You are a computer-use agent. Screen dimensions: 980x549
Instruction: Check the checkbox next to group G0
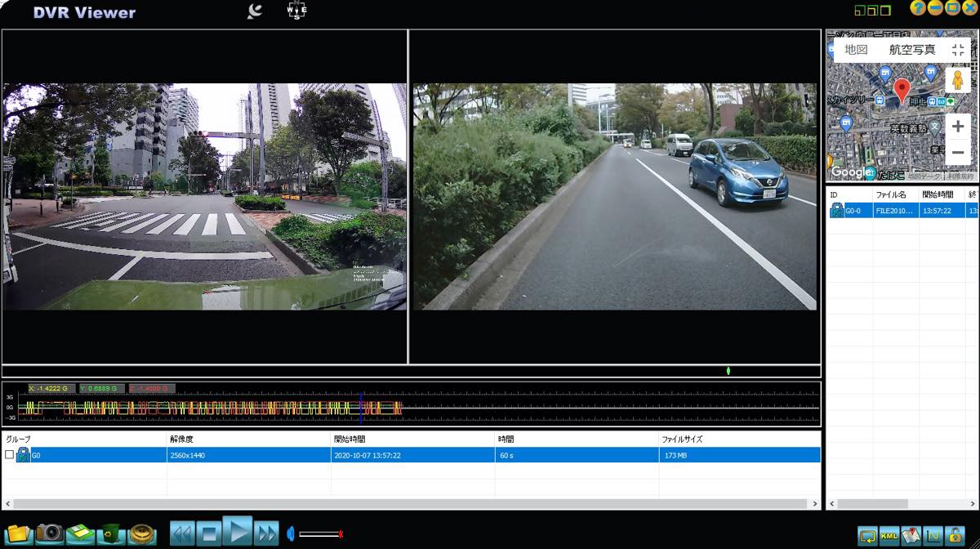[11, 455]
